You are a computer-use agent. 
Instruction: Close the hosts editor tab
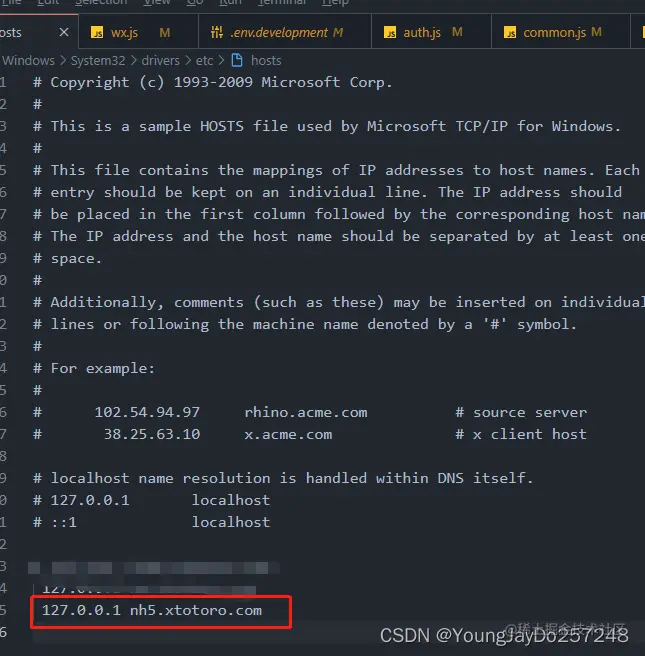pos(64,32)
